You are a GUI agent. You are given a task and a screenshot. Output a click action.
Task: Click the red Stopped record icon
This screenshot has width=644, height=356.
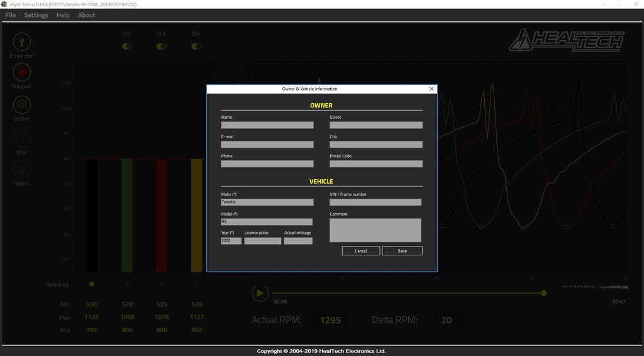[21, 72]
